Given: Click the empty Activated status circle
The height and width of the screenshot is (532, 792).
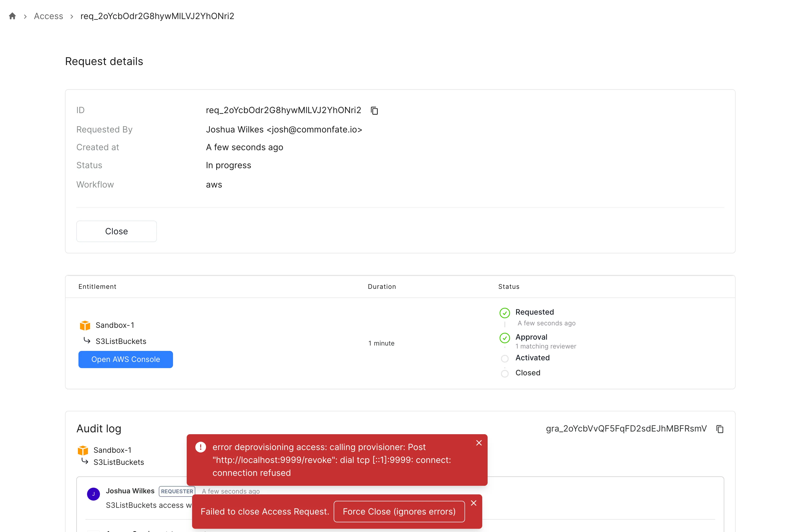Looking at the screenshot, I should [504, 358].
